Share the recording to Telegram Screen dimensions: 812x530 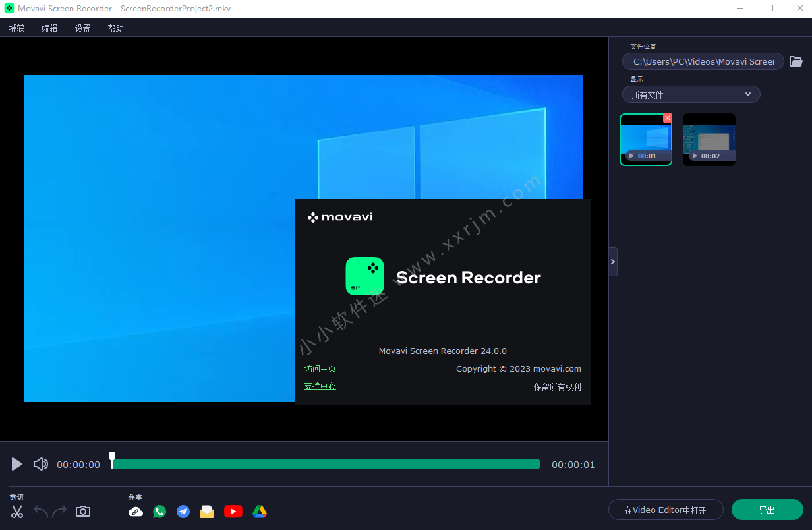click(x=183, y=512)
